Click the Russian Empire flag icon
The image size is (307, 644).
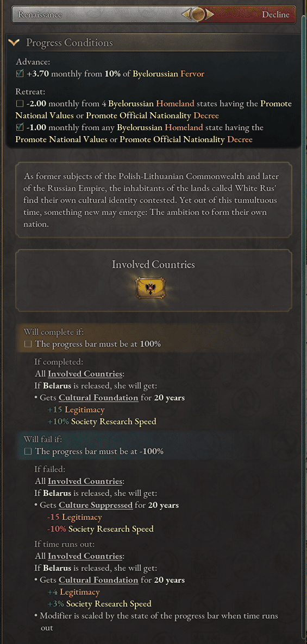click(150, 288)
